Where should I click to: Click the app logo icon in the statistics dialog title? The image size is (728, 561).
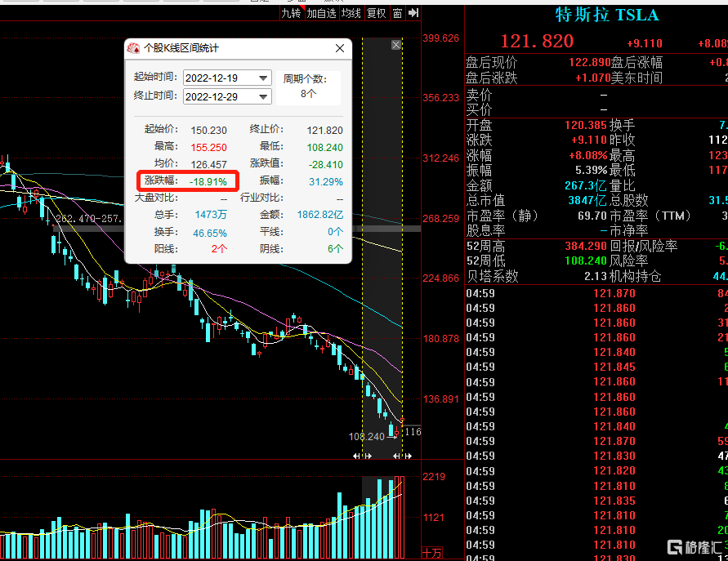[134, 48]
